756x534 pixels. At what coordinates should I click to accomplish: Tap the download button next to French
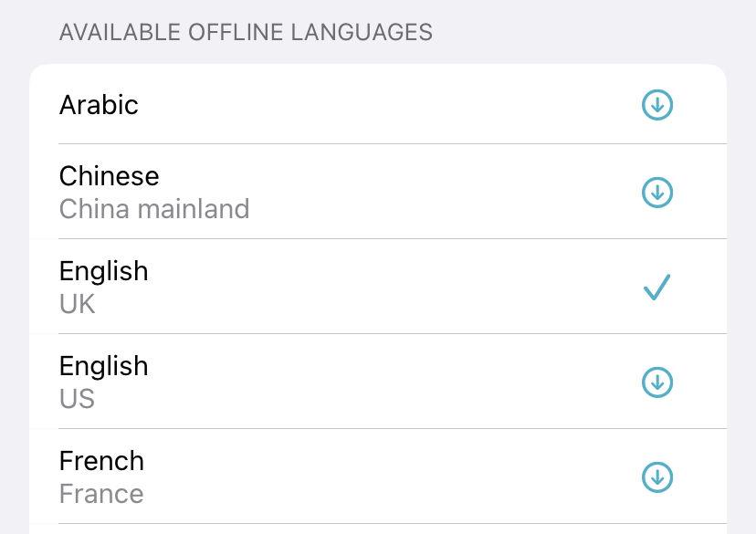(656, 476)
